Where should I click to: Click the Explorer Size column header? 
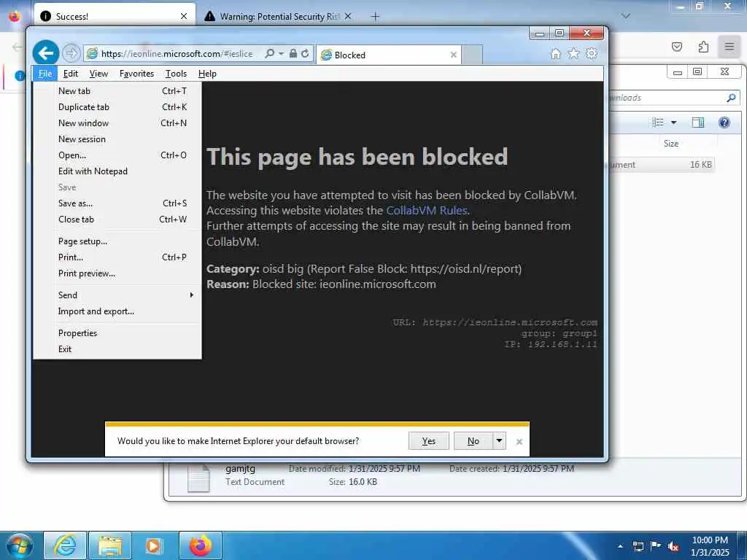pyautogui.click(x=671, y=144)
